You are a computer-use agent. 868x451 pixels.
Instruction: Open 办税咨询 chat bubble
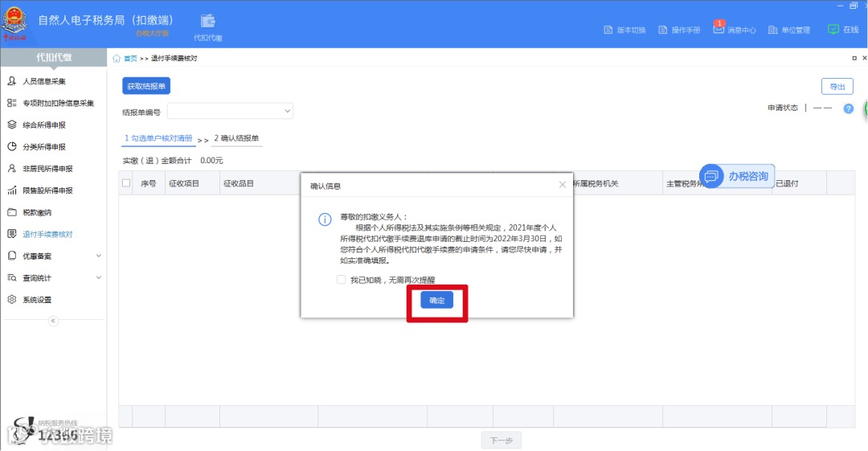tap(737, 176)
